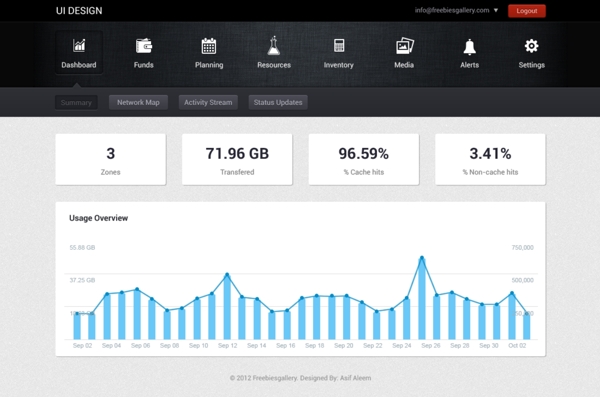Expand the account email dropdown arrow
This screenshot has height=397, width=600.
[x=496, y=10]
